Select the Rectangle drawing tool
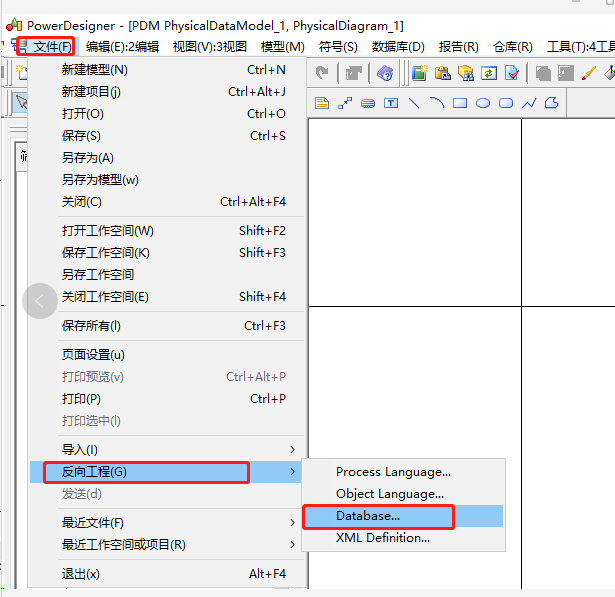Viewport: 615px width, 597px height. 460,103
